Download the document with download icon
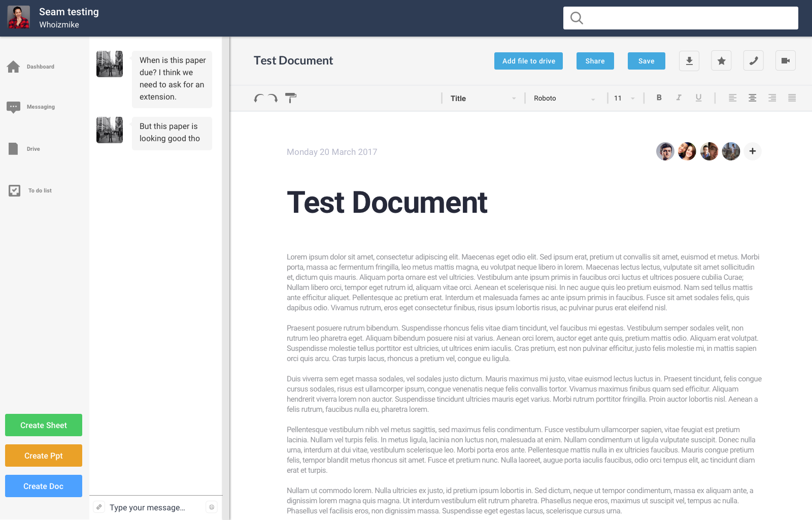The width and height of the screenshot is (812, 520). (x=689, y=61)
